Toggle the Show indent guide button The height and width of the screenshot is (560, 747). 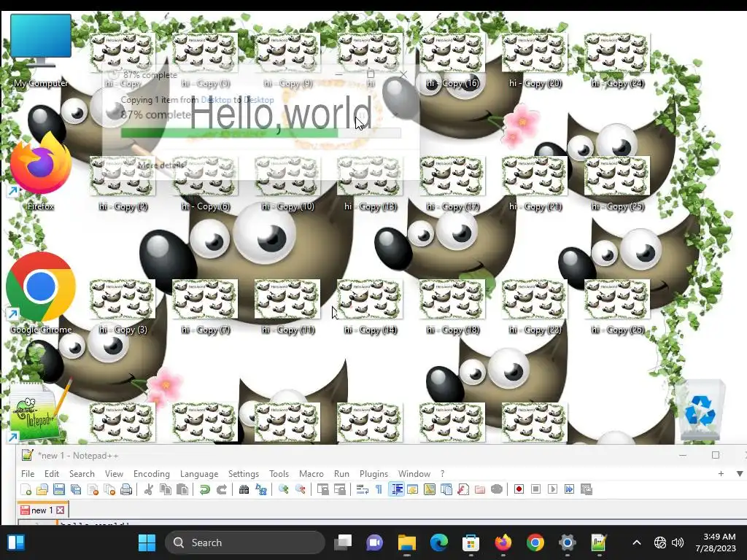click(x=396, y=489)
